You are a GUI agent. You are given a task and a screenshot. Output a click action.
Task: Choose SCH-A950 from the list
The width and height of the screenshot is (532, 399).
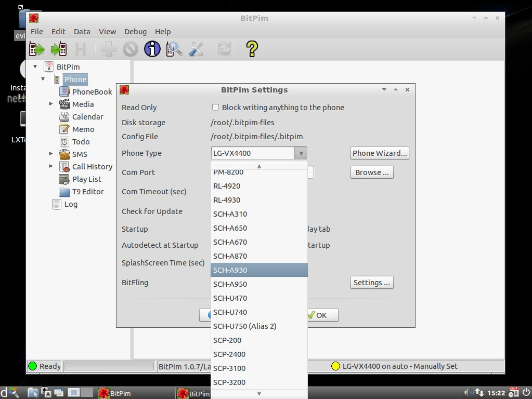(x=259, y=284)
